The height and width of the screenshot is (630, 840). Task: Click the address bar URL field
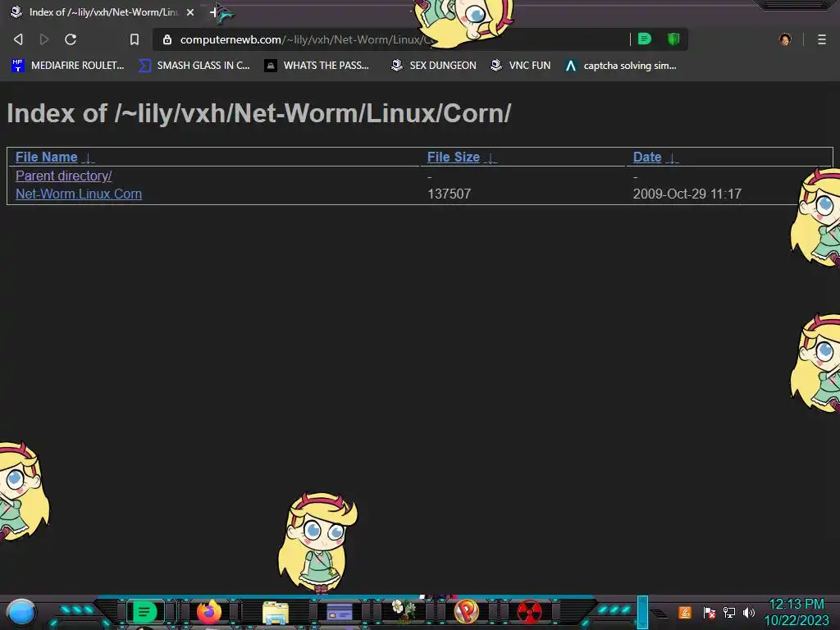(x=391, y=39)
